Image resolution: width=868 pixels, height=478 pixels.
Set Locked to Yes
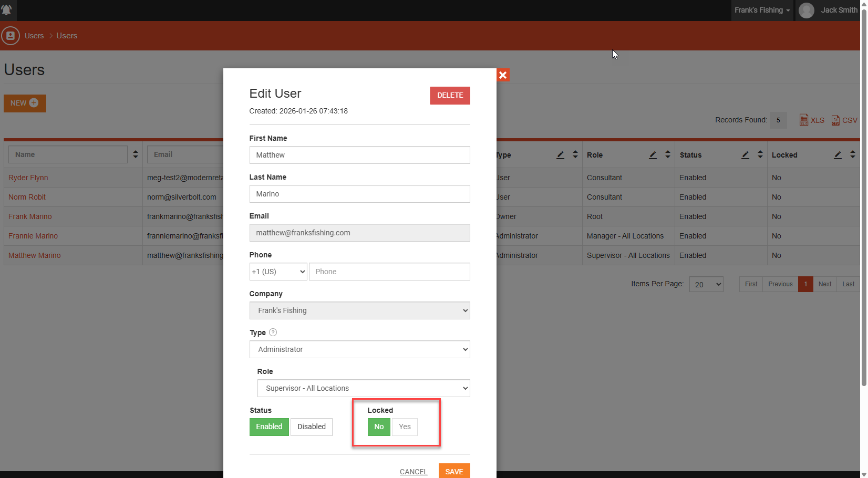pos(405,427)
